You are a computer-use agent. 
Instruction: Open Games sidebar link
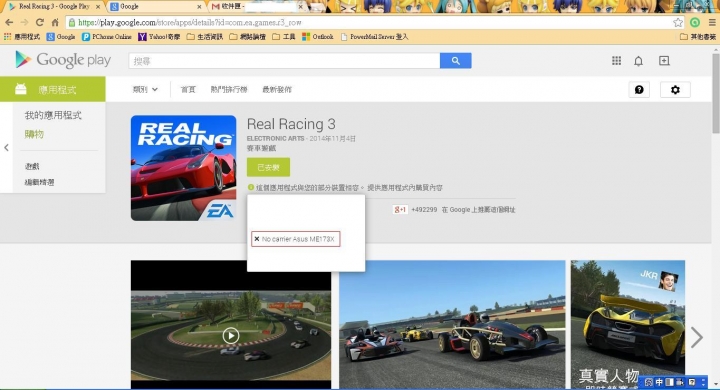coord(32,166)
